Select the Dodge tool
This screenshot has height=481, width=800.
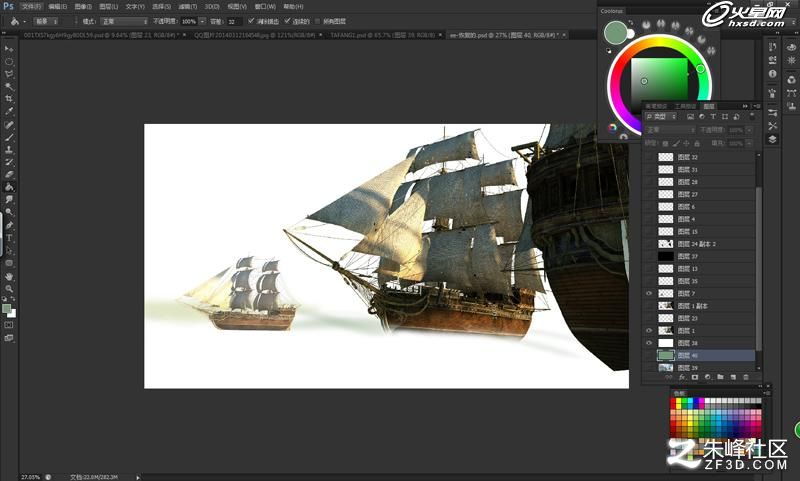coord(9,212)
